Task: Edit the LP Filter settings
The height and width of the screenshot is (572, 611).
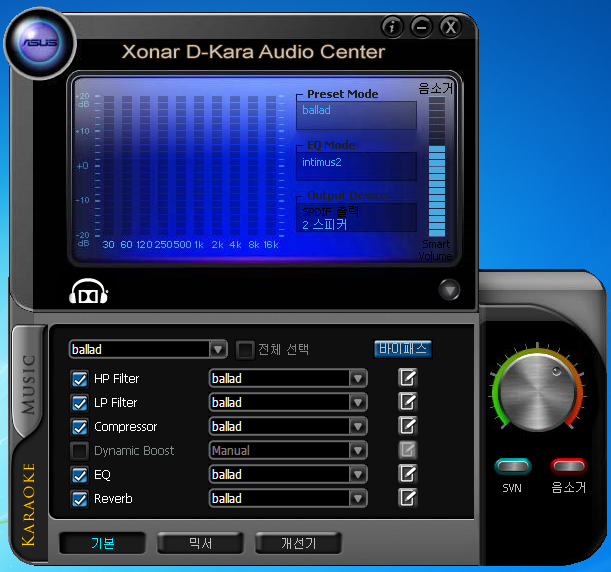Action: point(408,402)
